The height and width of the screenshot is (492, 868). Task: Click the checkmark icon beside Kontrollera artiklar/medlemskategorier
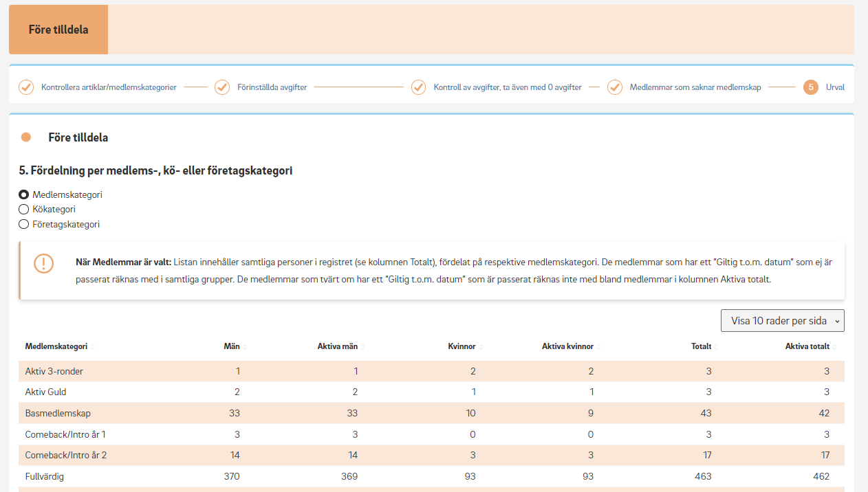(x=26, y=87)
